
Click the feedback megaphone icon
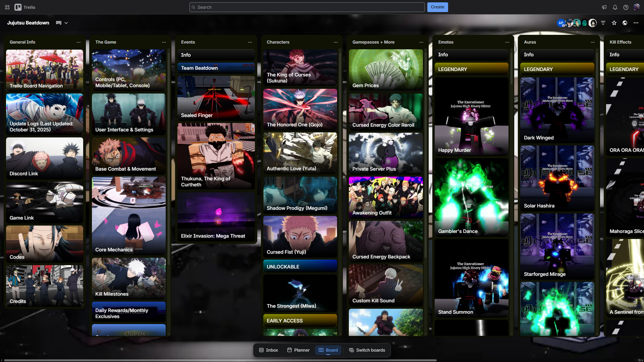tap(604, 7)
